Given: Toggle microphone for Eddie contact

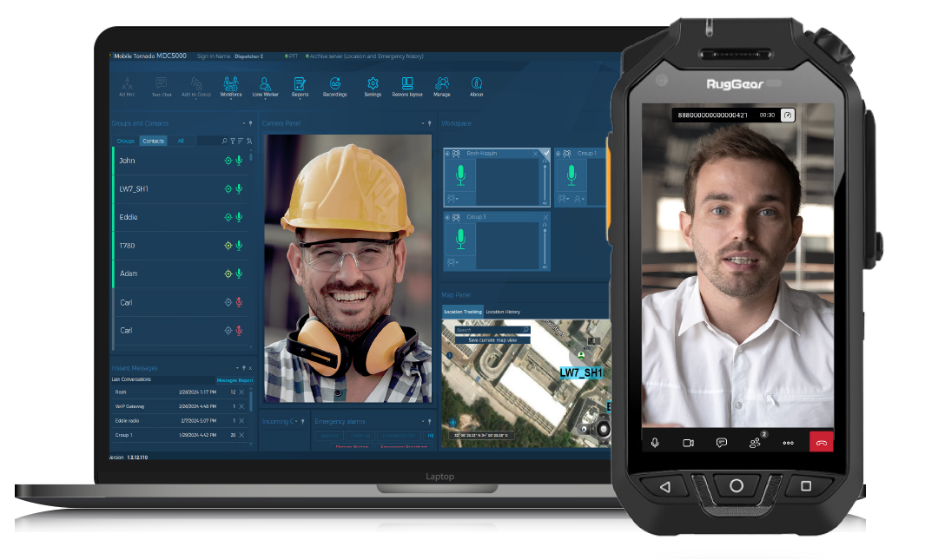Looking at the screenshot, I should pyautogui.click(x=239, y=217).
